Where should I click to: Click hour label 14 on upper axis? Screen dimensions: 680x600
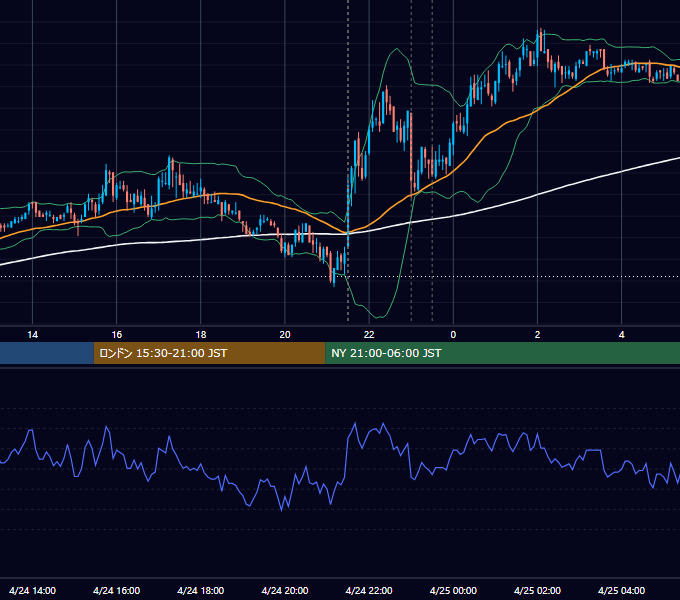click(33, 335)
